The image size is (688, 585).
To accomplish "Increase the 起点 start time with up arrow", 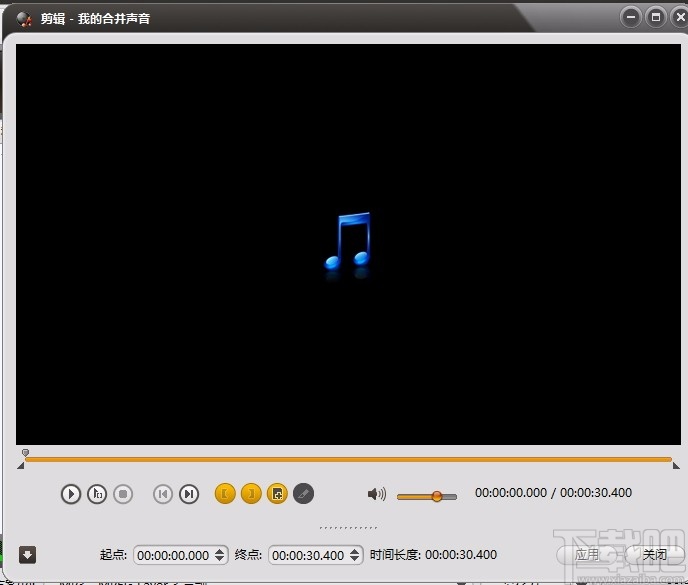I will pos(220,551).
